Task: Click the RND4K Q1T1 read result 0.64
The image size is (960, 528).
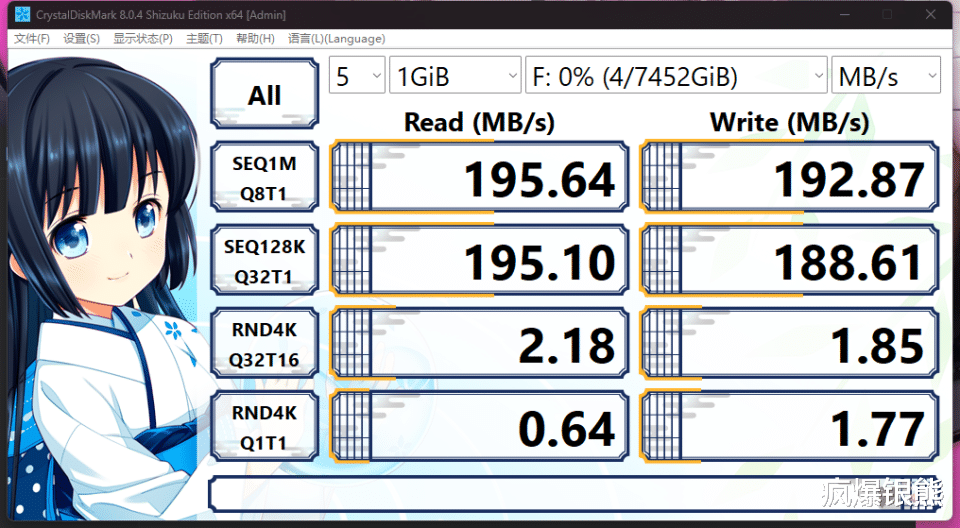Action: (479, 427)
